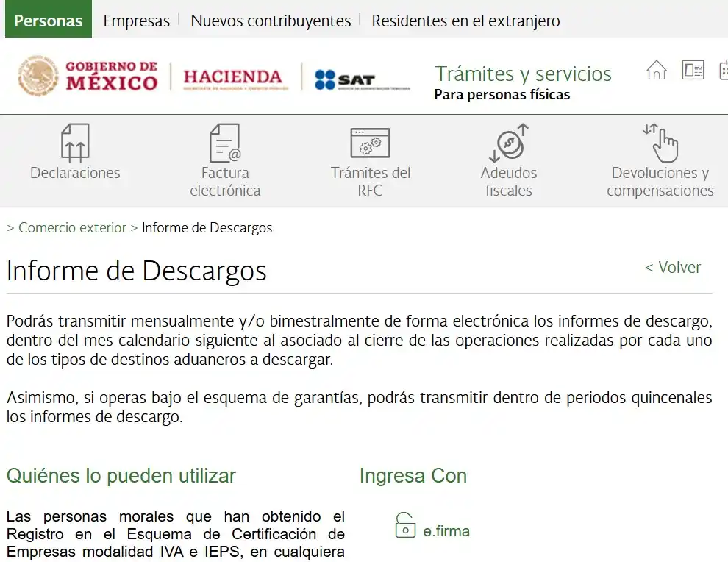
Task: Switch to the Empresas tab
Action: pos(137,21)
